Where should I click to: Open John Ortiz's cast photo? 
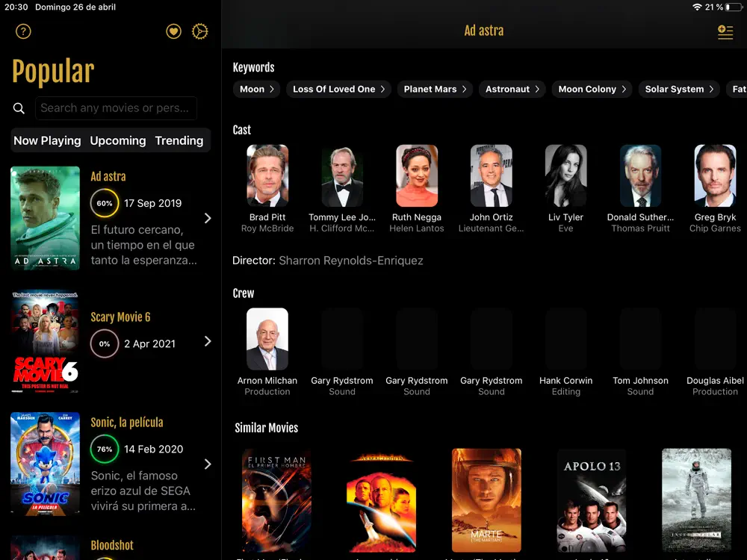pos(492,175)
